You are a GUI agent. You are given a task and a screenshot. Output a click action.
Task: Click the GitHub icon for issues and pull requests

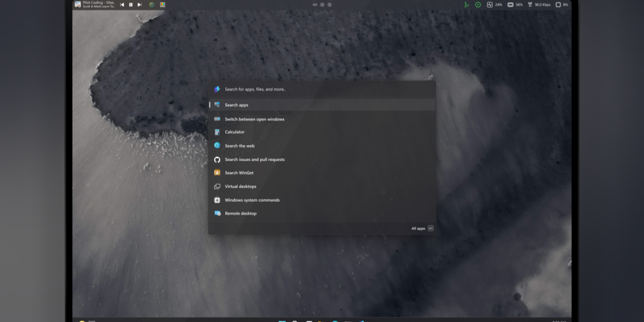pyautogui.click(x=217, y=159)
